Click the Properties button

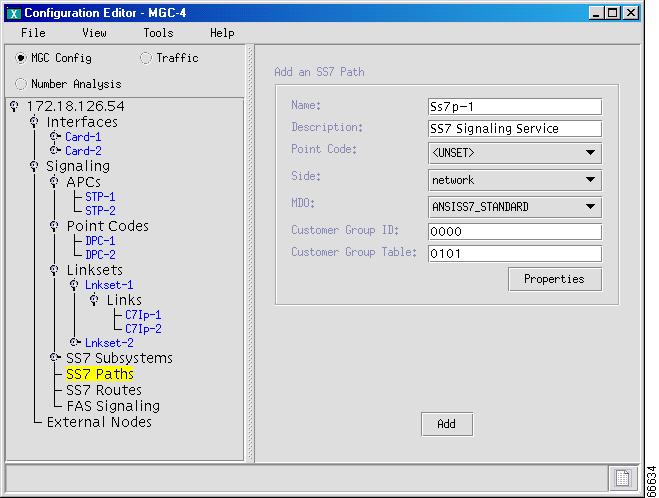(x=554, y=279)
